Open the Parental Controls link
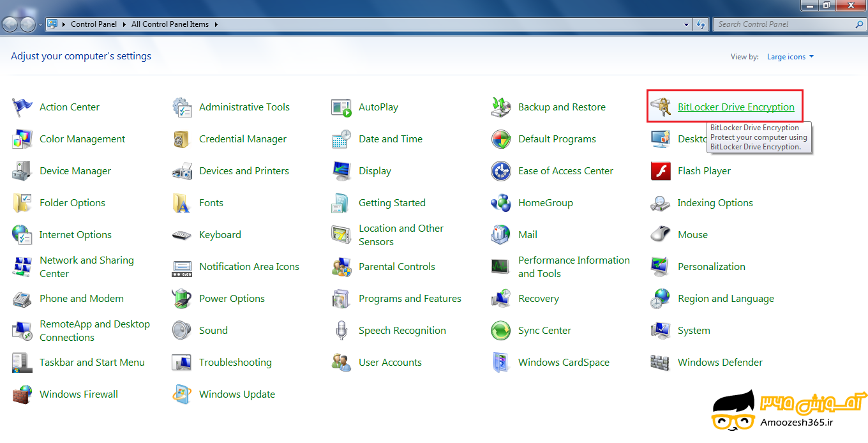Image resolution: width=868 pixels, height=443 pixels. coord(397,267)
